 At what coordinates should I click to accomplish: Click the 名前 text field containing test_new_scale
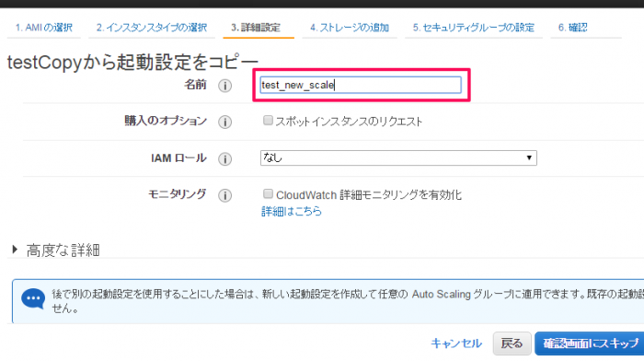click(x=361, y=85)
